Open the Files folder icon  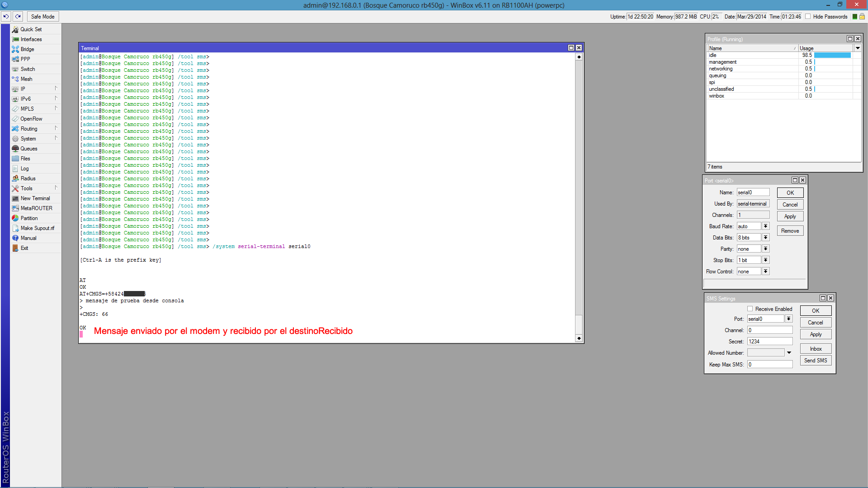tap(15, 159)
